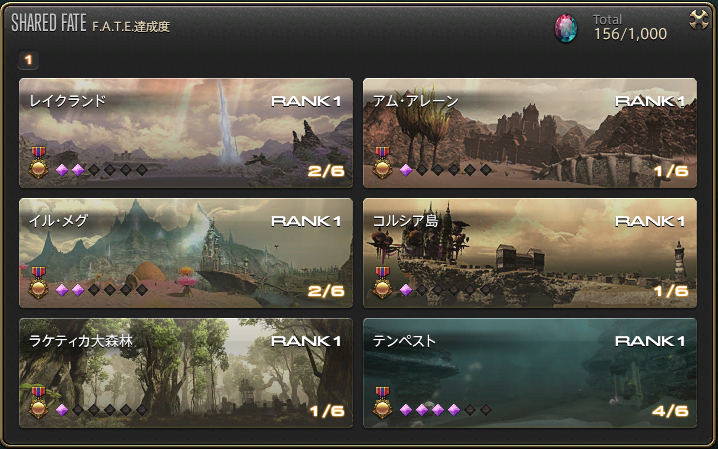This screenshot has width=718, height=449.
Task: Click the 2/6 progress counter on the イル・メグ card
Action: click(326, 291)
